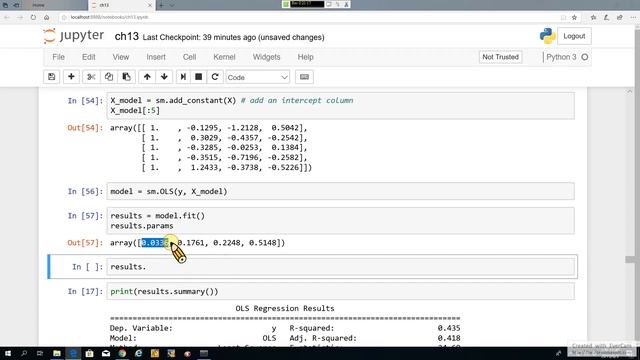Click the print(results.summary()) cell
Screen dimensions: 640x360
(340, 291)
